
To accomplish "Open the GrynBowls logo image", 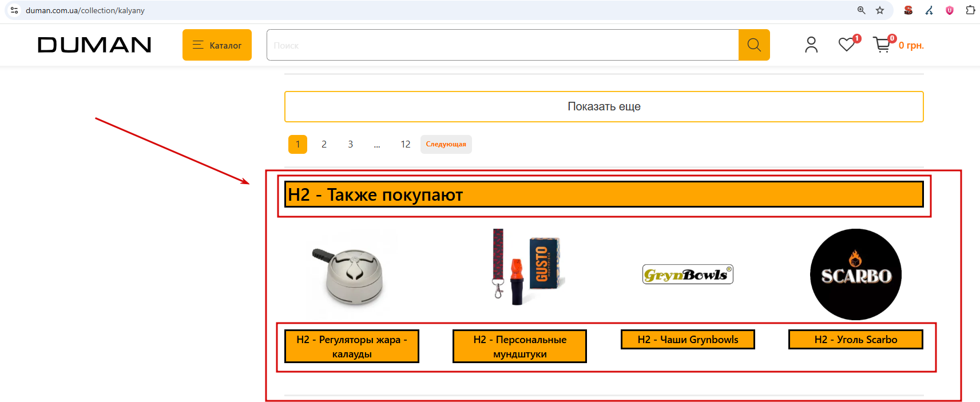I will point(688,274).
